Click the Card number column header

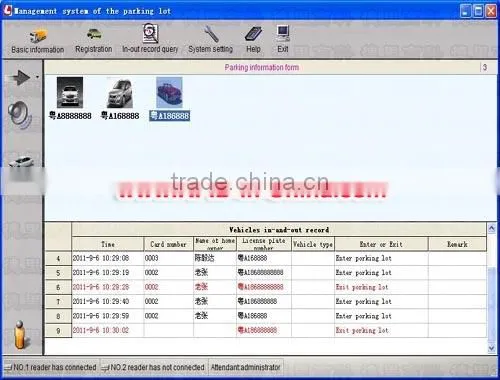[168, 244]
